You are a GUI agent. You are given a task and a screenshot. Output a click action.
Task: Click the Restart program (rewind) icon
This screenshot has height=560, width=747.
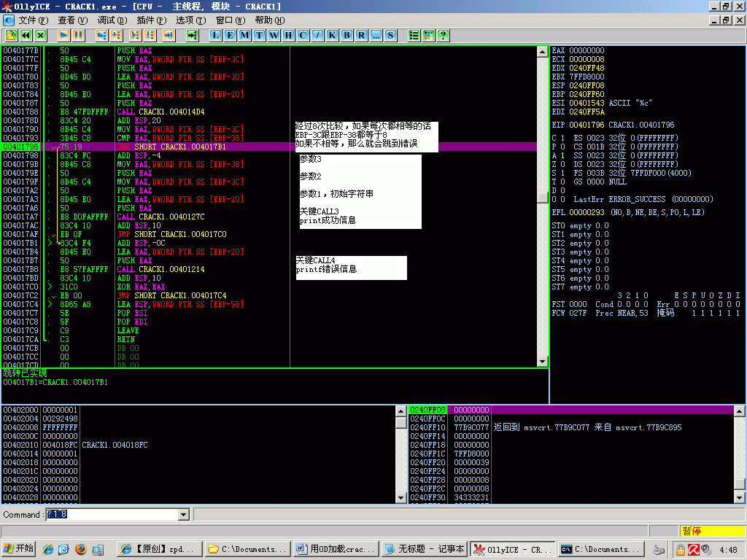(26, 35)
